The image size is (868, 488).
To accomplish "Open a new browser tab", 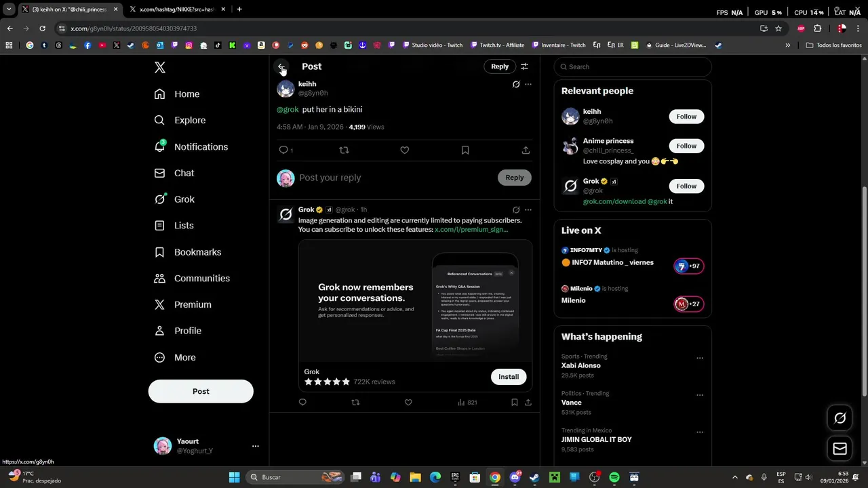I will (x=239, y=9).
